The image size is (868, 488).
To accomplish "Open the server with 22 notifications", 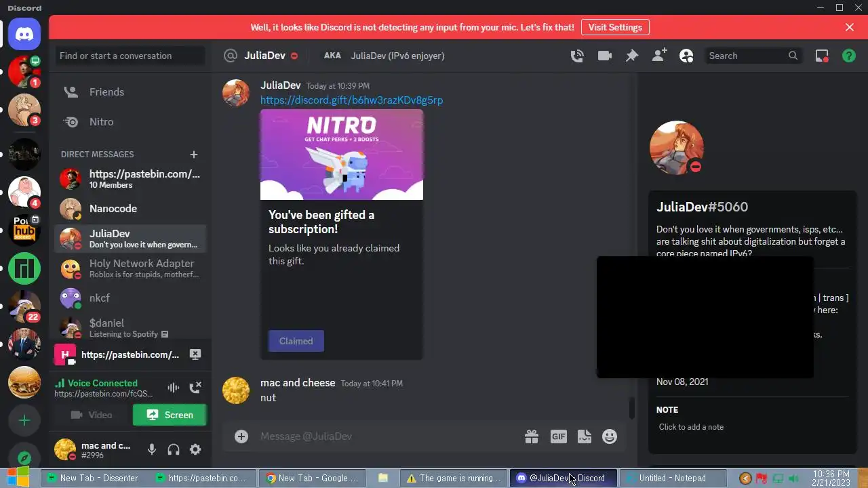I will pyautogui.click(x=24, y=306).
